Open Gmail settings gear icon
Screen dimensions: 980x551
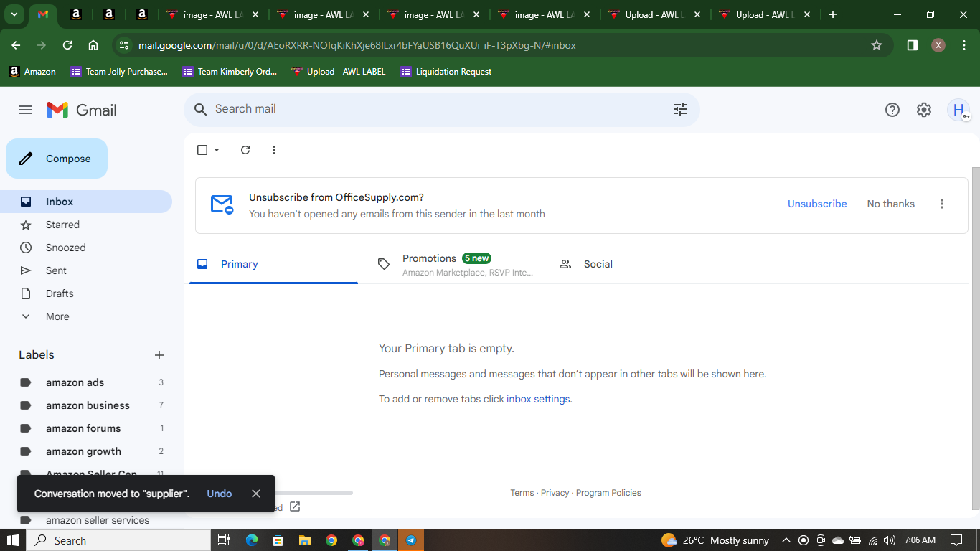pos(924,110)
